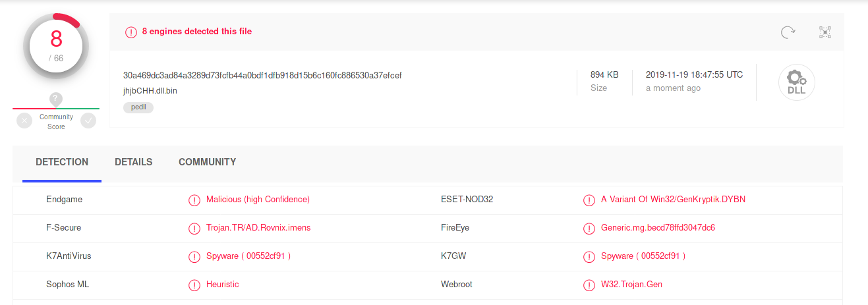Image resolution: width=868 pixels, height=305 pixels.
Task: Switch to the DETECTION tab
Action: click(62, 162)
